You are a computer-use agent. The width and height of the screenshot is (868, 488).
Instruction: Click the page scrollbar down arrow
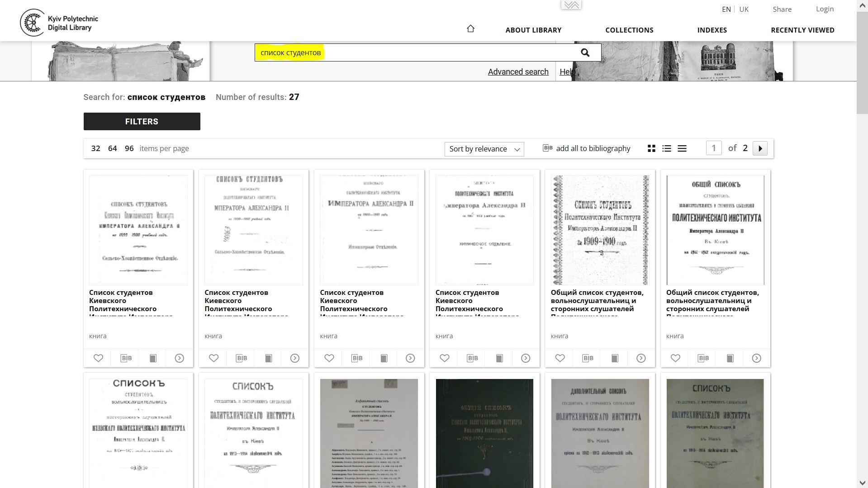862,483
